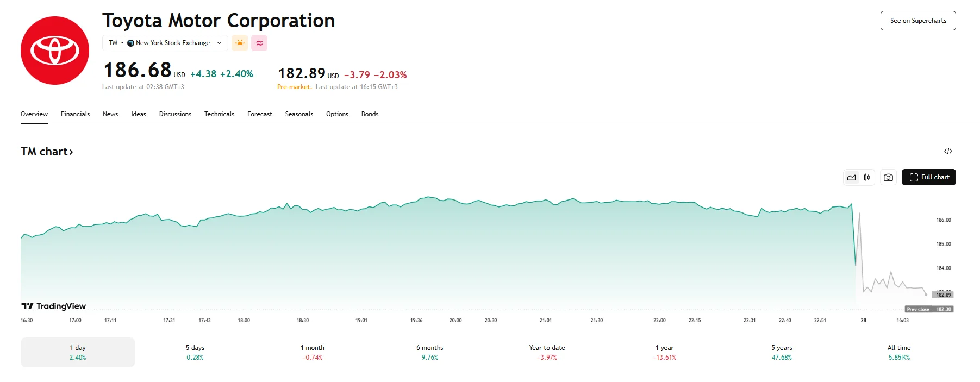980x382 pixels.
Task: Open the News section
Action: point(110,114)
